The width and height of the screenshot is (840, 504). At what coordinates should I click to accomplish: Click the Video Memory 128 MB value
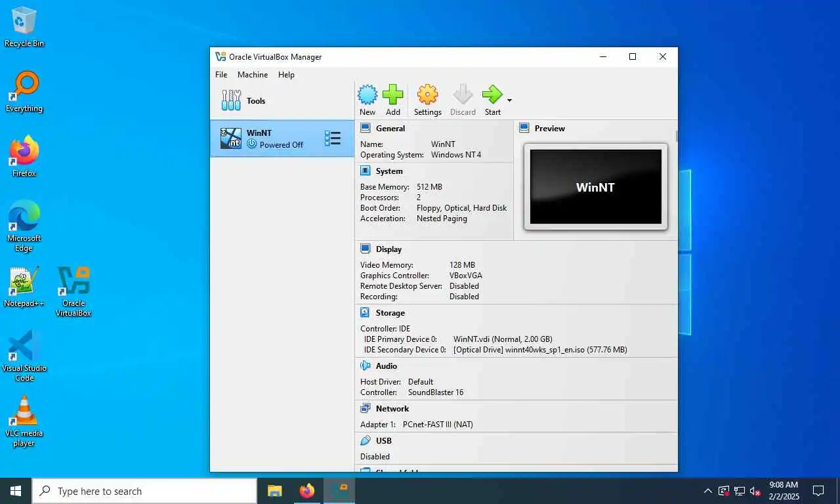pos(462,265)
